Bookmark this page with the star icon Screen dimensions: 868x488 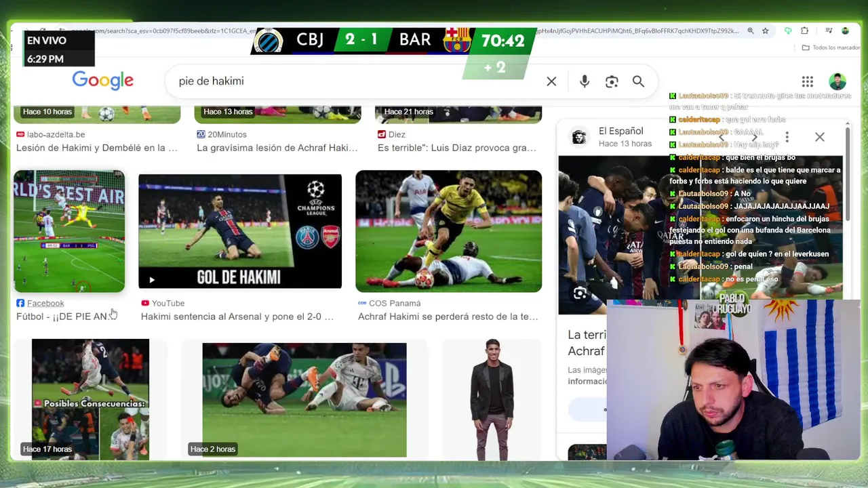pos(766,31)
